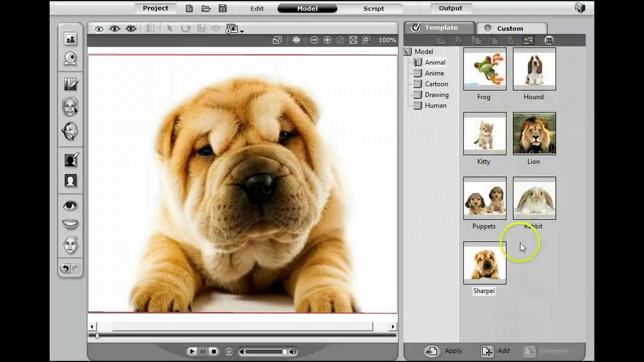
Task: Stop the playback
Action: click(214, 351)
